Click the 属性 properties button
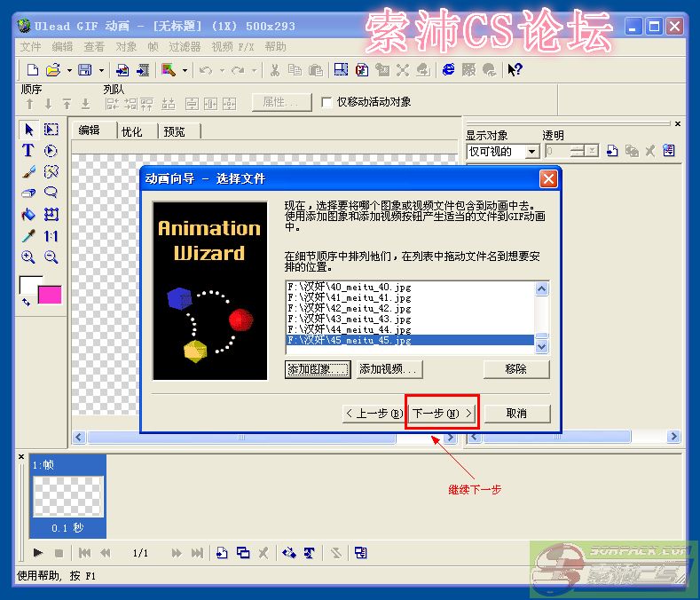Viewport: 700px width, 600px height. pos(281,102)
